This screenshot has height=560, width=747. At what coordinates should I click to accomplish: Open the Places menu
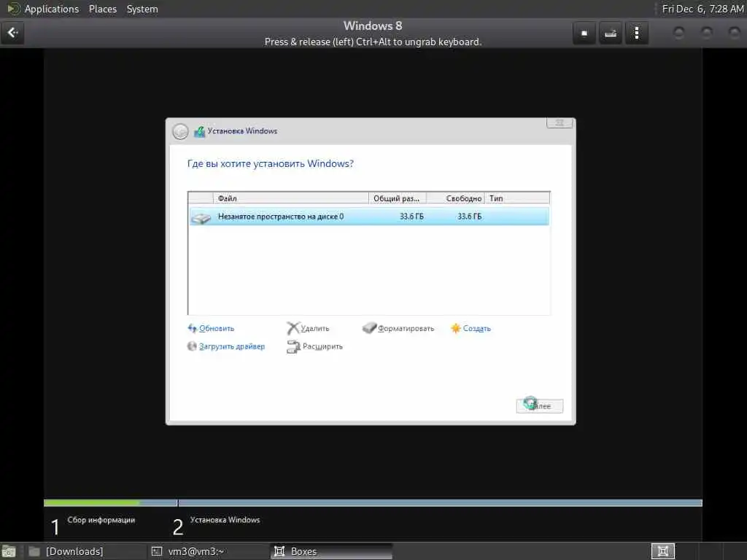103,9
